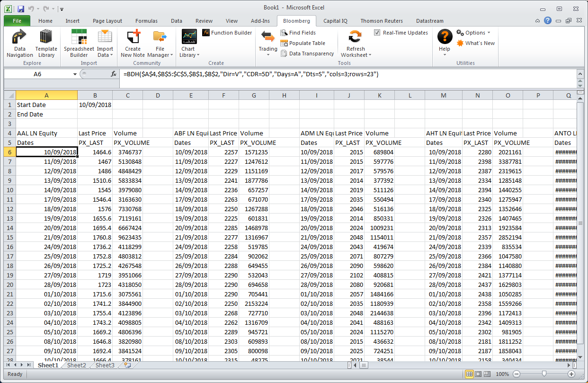Switch to Sheet2
Screen dimensions: 588x383
(77, 365)
